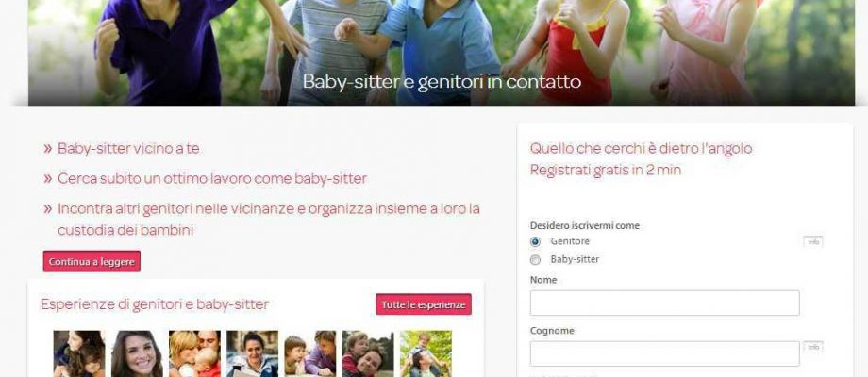Open thumbnail of short-haired woman near building
The image size is (868, 377).
(253, 353)
